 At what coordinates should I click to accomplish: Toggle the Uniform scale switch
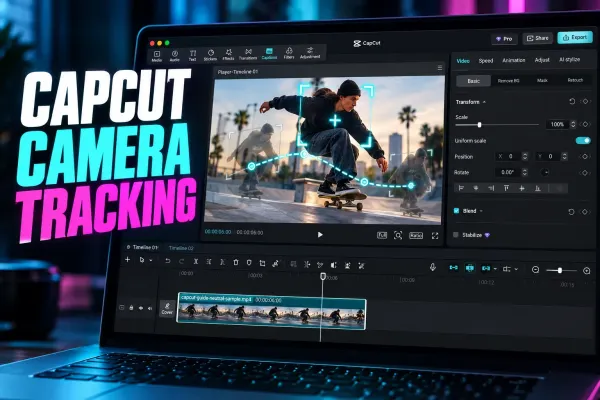click(583, 140)
